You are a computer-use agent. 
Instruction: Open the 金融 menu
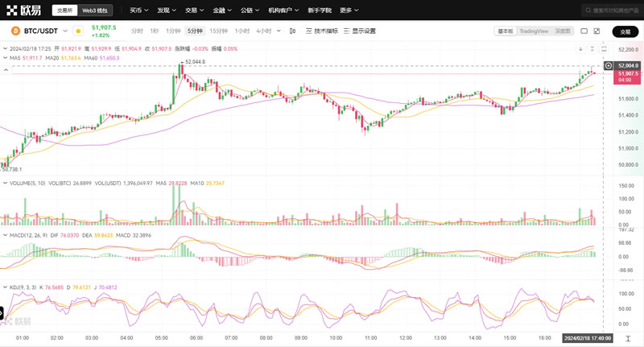tap(222, 10)
